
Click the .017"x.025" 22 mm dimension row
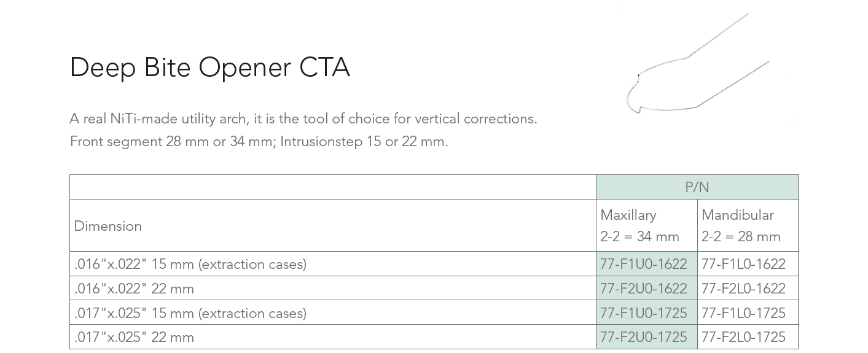coord(134,337)
